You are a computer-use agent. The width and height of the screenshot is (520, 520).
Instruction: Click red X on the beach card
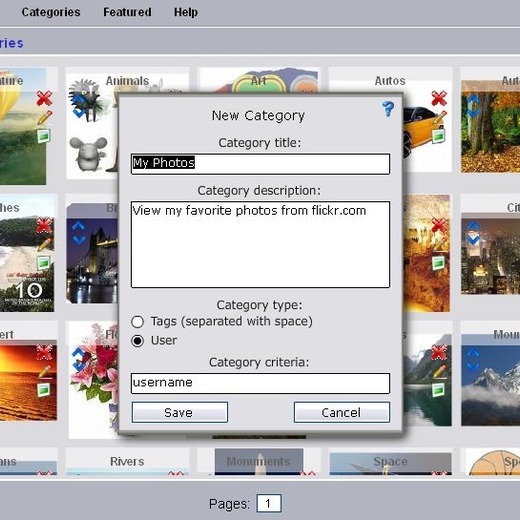click(x=44, y=226)
